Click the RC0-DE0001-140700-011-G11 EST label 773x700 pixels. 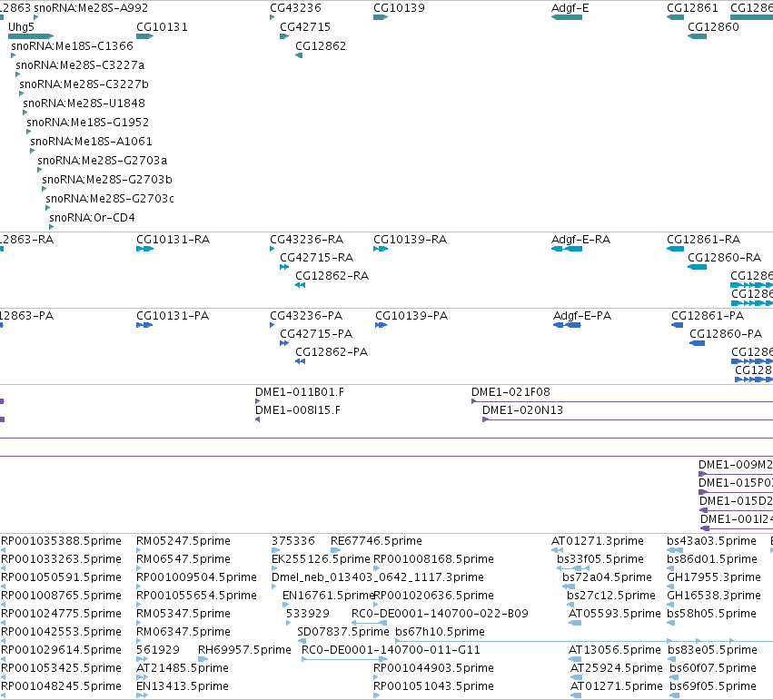[391, 650]
